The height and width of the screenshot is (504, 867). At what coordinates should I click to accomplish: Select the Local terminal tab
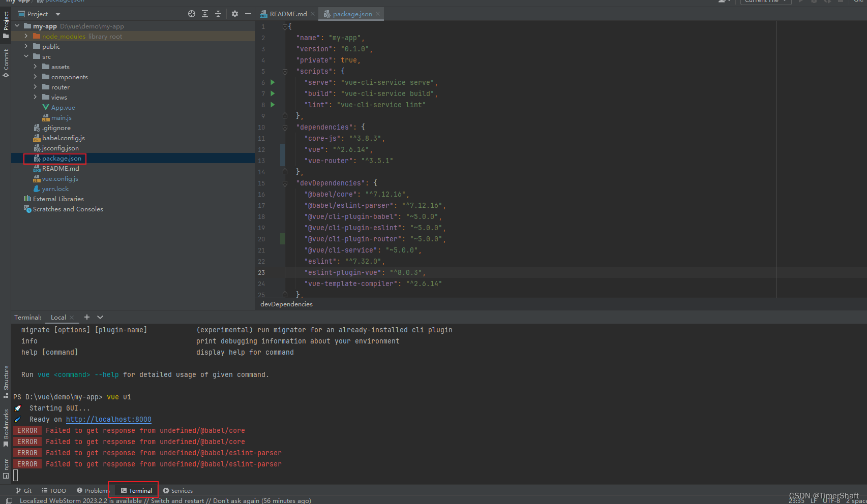pyautogui.click(x=58, y=318)
